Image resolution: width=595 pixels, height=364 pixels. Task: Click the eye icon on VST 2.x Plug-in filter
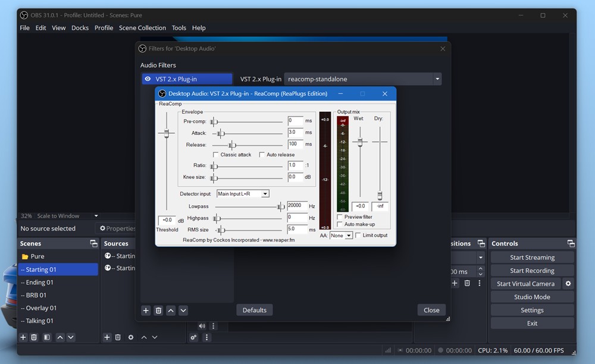pyautogui.click(x=147, y=78)
